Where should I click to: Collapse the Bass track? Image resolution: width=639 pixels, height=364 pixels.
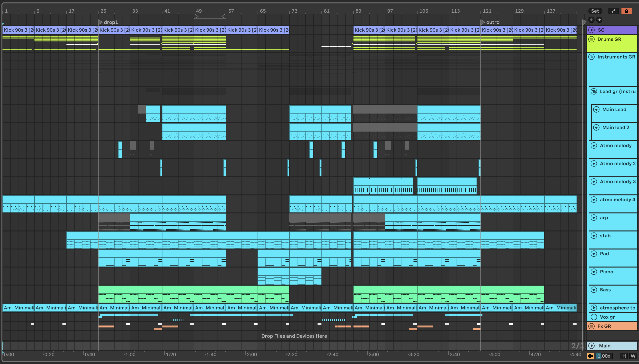point(594,290)
